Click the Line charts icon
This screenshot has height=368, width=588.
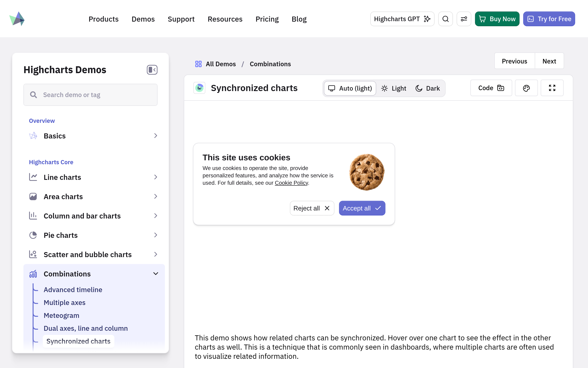point(33,177)
